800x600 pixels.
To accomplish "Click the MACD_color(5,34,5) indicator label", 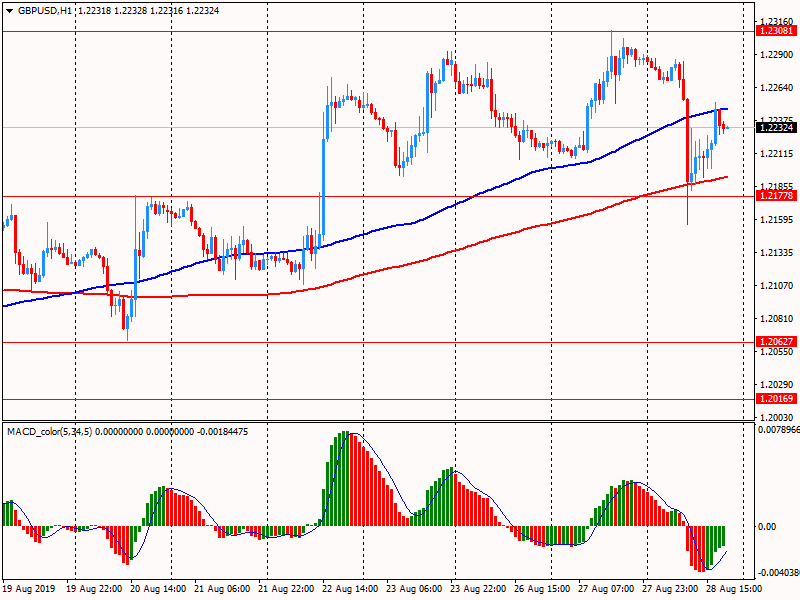I will point(49,432).
